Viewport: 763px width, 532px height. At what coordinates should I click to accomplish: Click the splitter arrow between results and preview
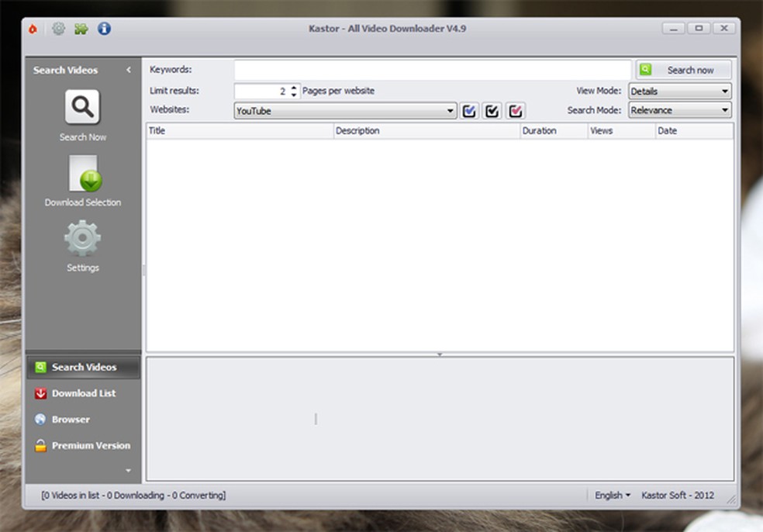[x=440, y=355]
